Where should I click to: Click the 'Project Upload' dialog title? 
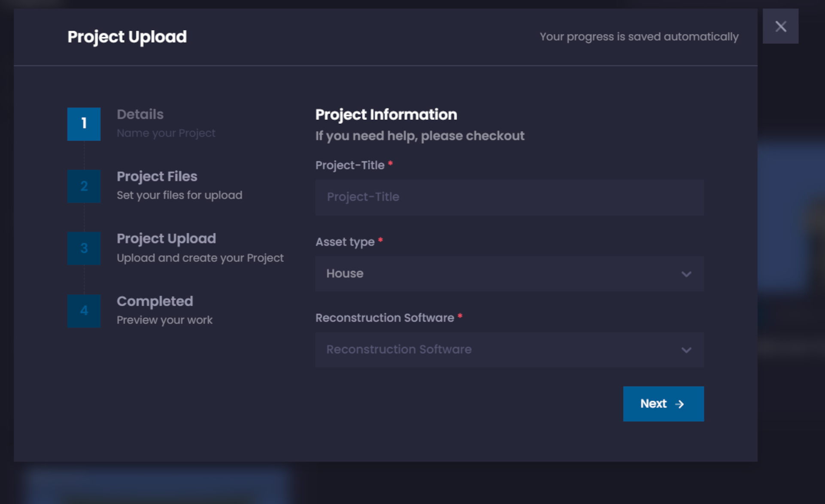tap(127, 37)
